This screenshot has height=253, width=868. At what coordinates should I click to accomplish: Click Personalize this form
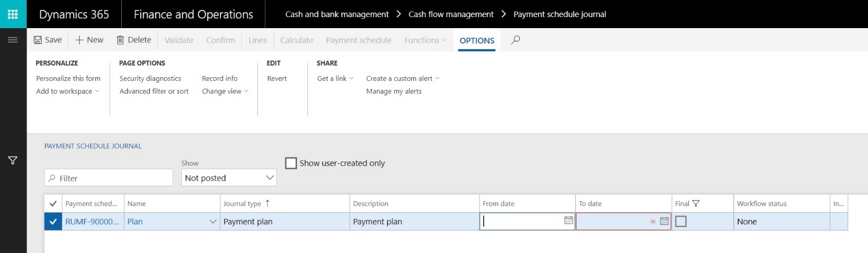click(68, 78)
